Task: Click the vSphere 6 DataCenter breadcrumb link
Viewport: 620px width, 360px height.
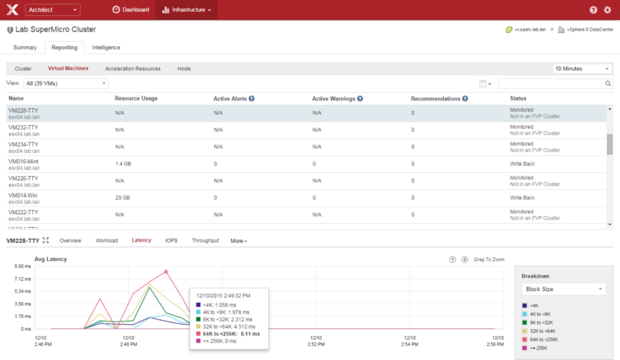Action: (x=590, y=30)
